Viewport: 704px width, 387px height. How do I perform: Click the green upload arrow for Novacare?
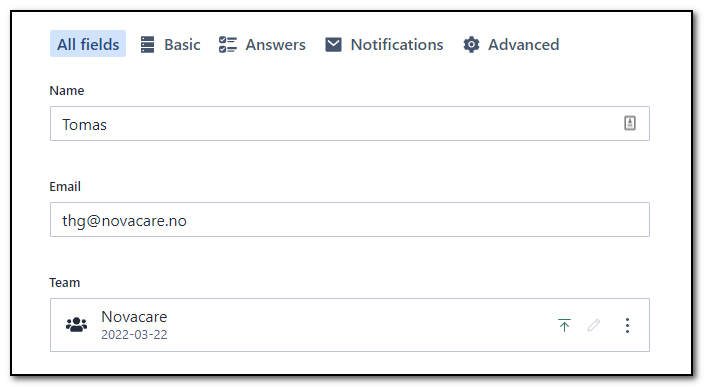click(564, 325)
